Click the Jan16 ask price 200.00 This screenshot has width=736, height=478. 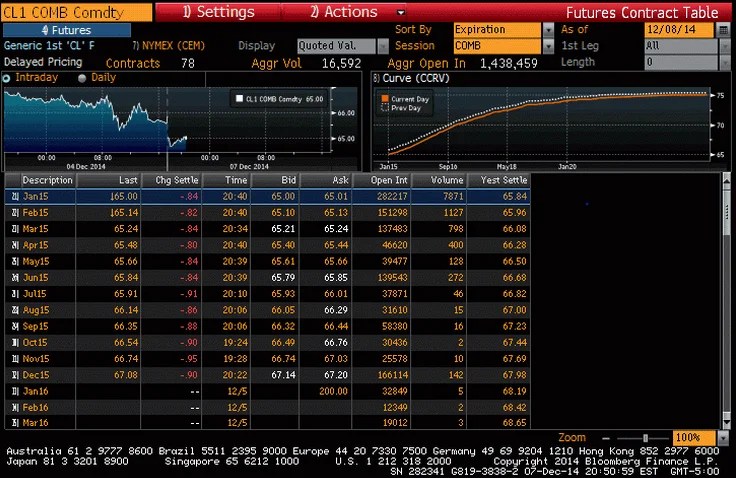pos(333,392)
